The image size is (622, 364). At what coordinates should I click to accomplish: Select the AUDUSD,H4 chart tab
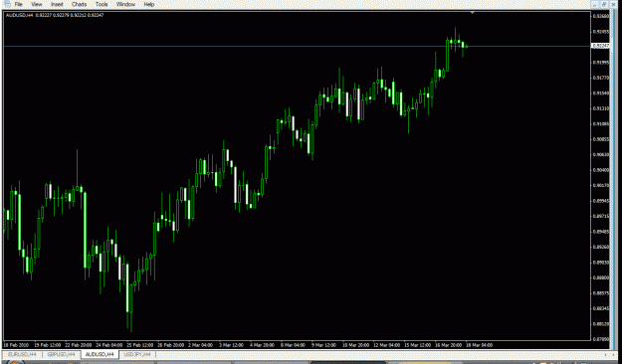point(100,354)
